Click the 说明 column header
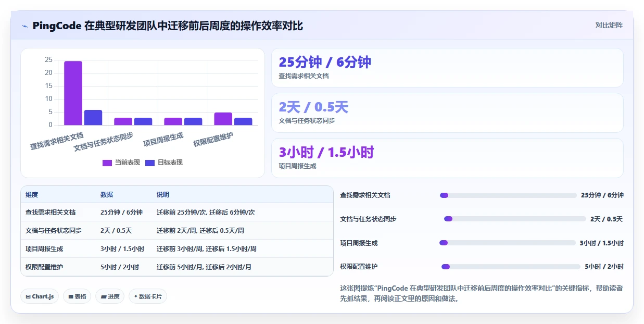 click(x=163, y=195)
